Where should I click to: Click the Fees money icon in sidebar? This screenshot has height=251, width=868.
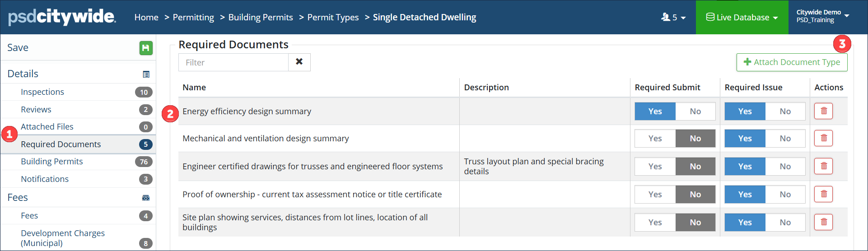146,198
